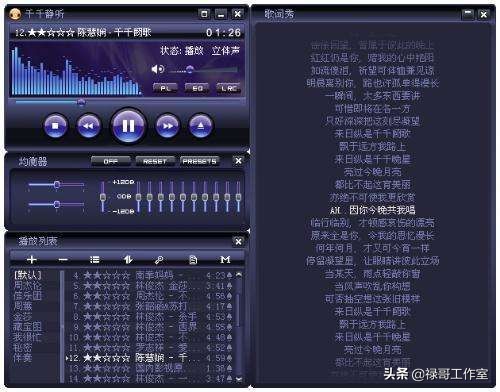Go to the previous track
Screen dimensions: 500x392
89,126
